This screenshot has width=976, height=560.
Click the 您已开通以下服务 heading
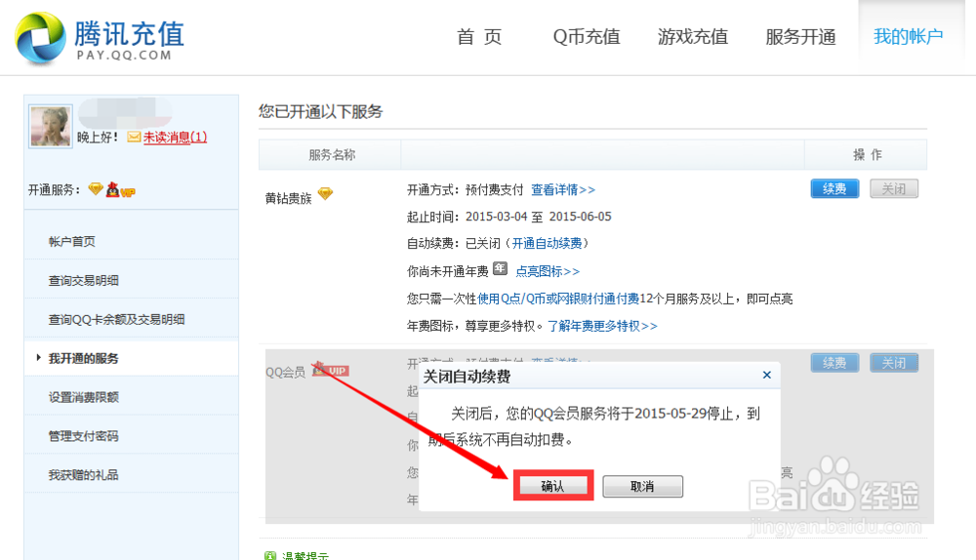[x=320, y=112]
